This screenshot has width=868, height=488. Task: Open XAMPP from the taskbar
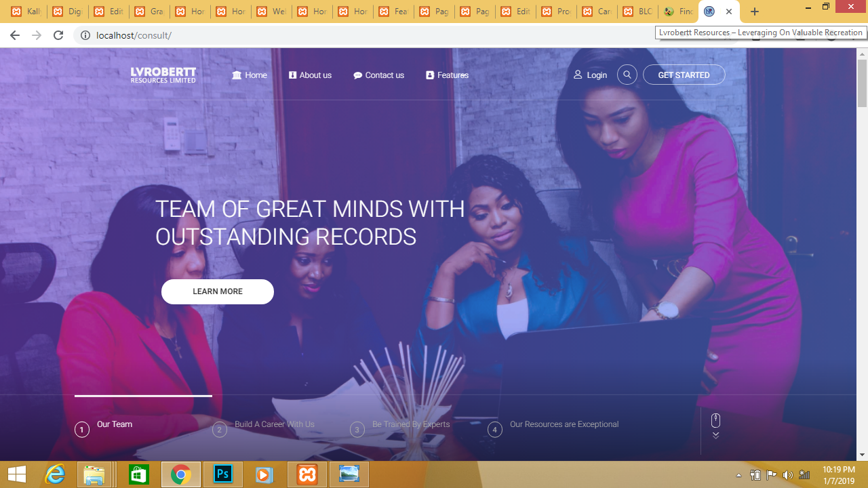(x=307, y=474)
